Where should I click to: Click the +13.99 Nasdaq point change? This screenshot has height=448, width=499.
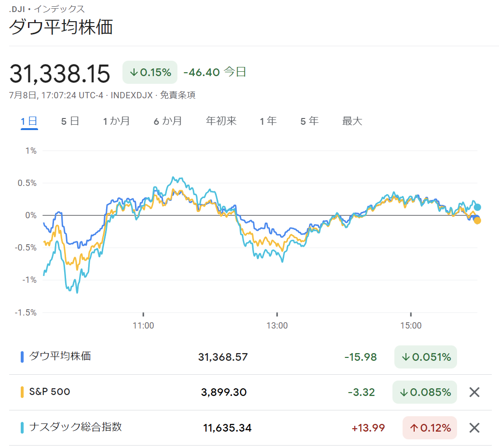[x=368, y=428]
